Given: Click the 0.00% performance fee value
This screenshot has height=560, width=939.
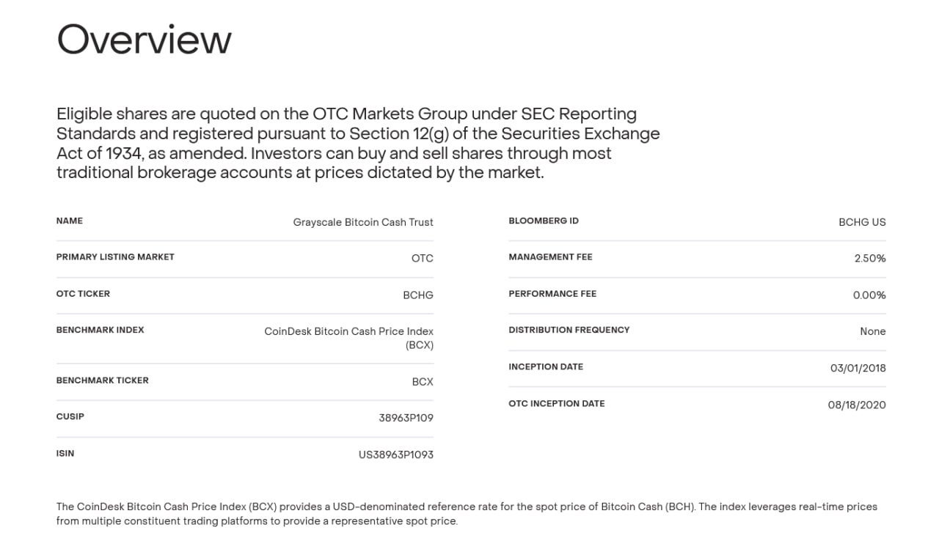Looking at the screenshot, I should (x=869, y=295).
